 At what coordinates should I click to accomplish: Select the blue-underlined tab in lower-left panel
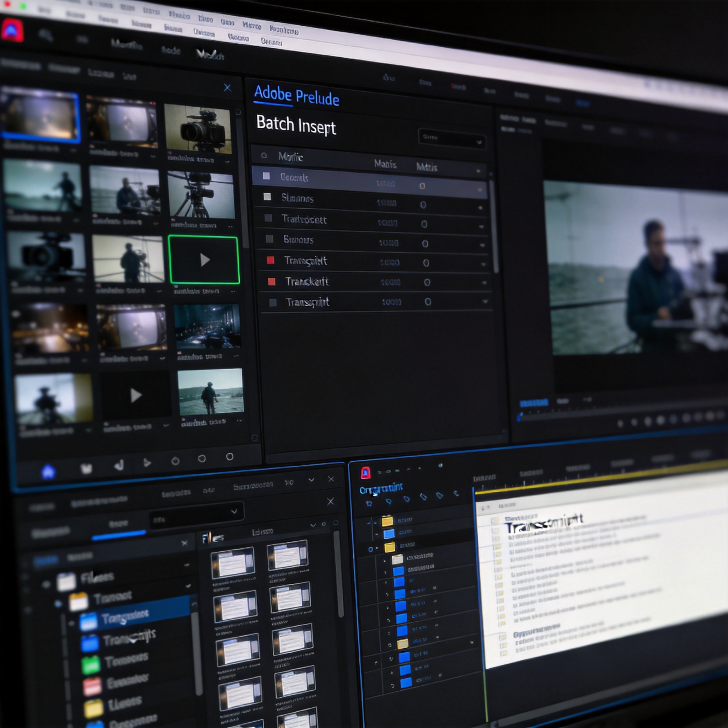pyautogui.click(x=118, y=525)
